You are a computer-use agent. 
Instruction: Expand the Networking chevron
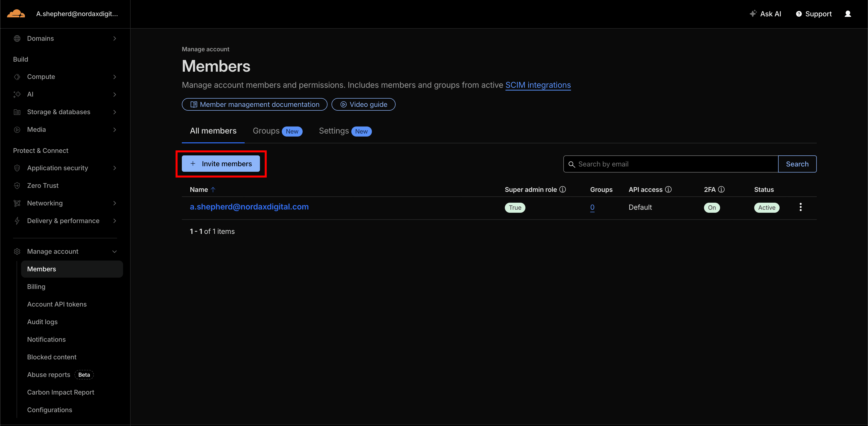pyautogui.click(x=115, y=203)
